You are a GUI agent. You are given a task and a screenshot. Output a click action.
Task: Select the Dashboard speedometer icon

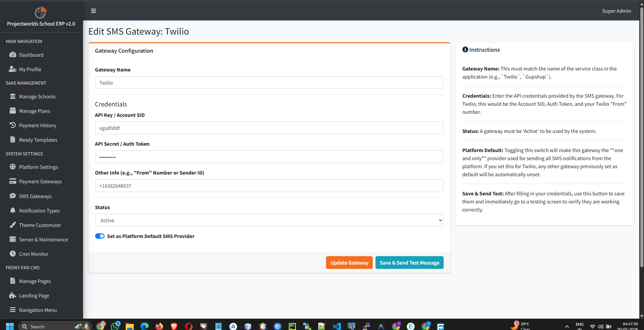click(x=13, y=55)
